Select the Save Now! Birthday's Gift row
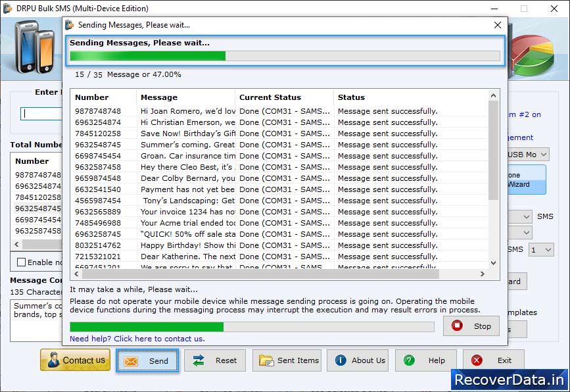Viewport: 570px width, 392px height. click(279, 134)
